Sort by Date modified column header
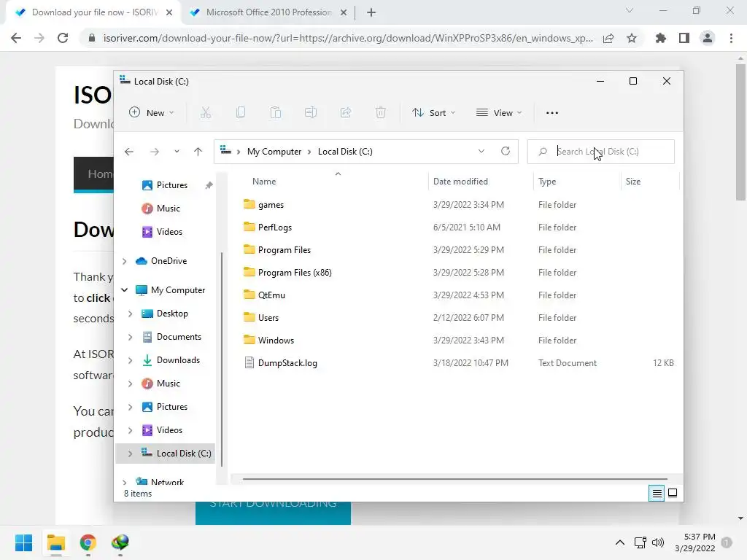 (460, 182)
